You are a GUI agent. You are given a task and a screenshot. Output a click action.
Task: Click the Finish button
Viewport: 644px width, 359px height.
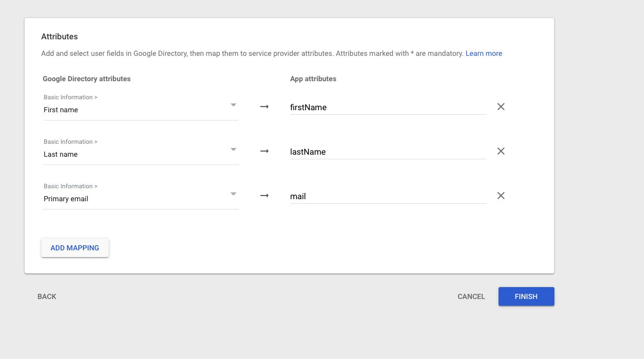(526, 296)
